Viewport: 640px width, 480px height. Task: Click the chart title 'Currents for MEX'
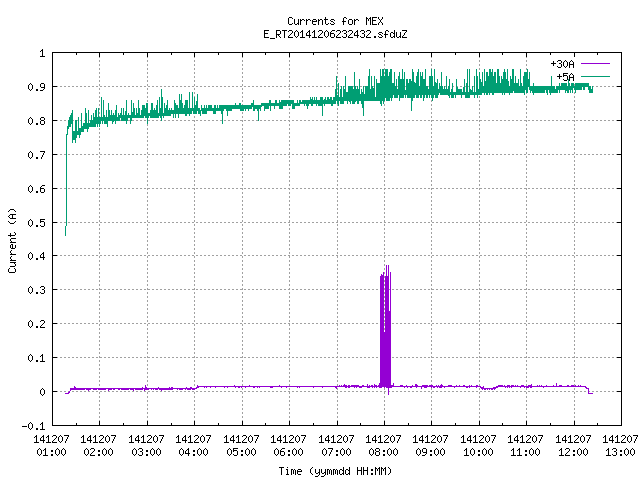click(x=335, y=21)
